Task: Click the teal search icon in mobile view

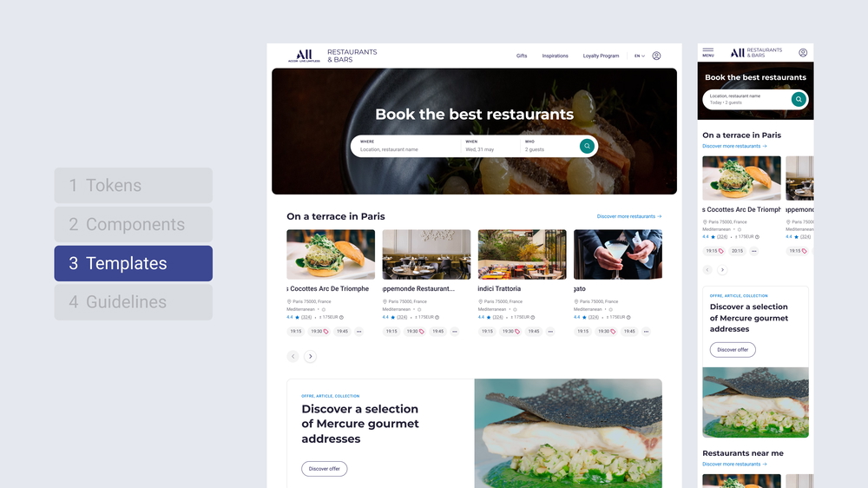Action: pyautogui.click(x=799, y=99)
